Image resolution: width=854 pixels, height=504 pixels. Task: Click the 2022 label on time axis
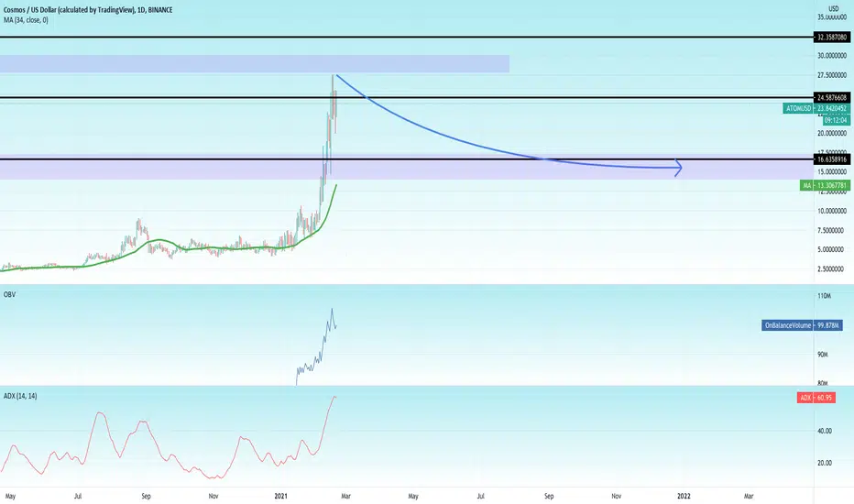[x=684, y=496]
